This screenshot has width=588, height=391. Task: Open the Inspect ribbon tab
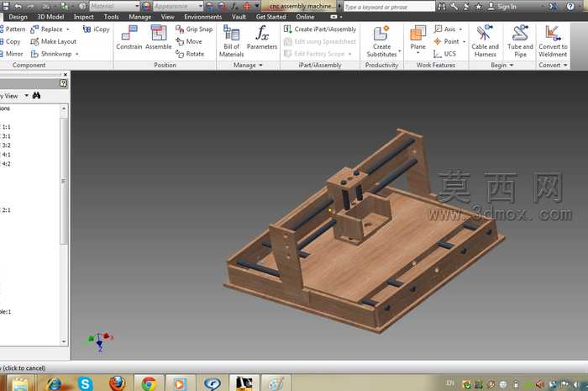(84, 17)
